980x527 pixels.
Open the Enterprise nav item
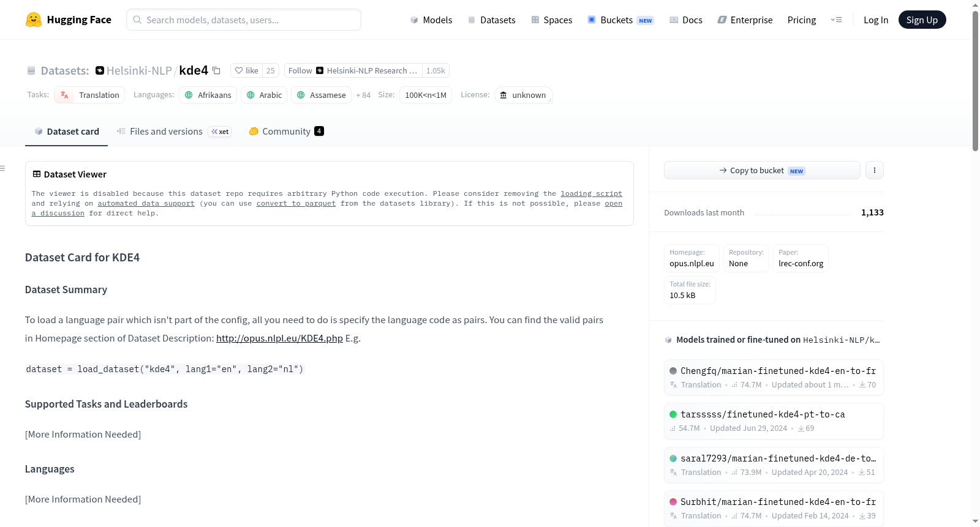click(745, 20)
